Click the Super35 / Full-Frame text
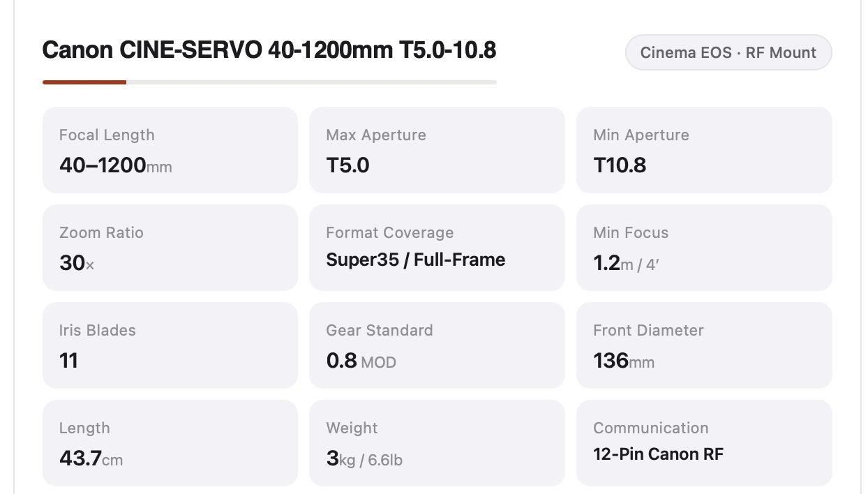Viewport: 868px width, 494px height. click(415, 260)
